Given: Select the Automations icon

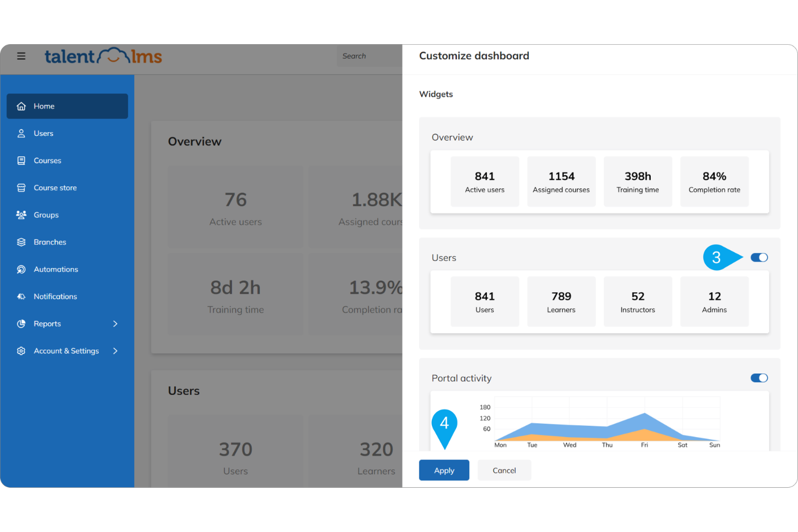Looking at the screenshot, I should tap(21, 269).
